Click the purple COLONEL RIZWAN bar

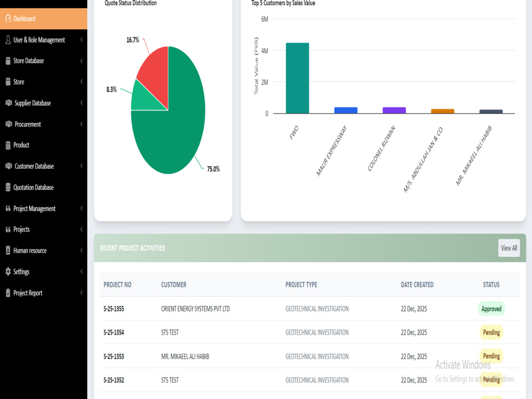(x=394, y=110)
